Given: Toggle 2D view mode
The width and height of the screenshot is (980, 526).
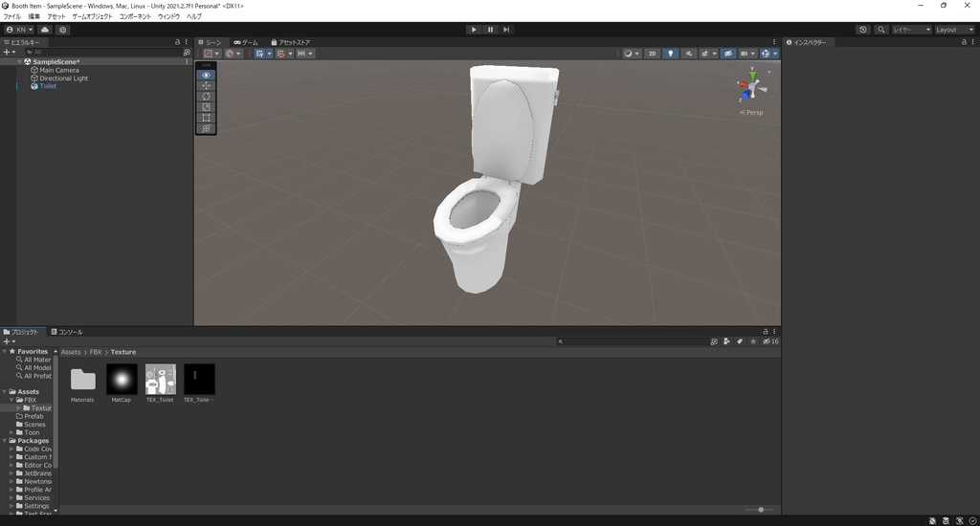Looking at the screenshot, I should 653,54.
